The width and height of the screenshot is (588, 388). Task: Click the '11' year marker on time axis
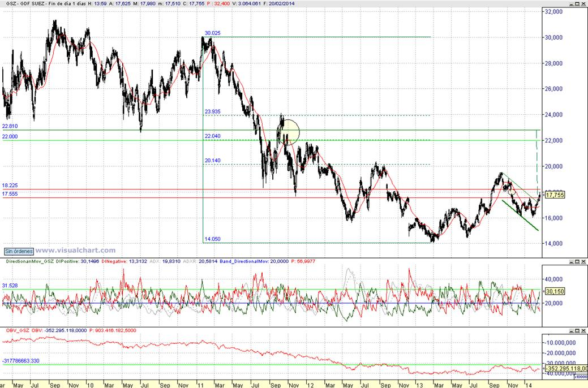coord(200,385)
